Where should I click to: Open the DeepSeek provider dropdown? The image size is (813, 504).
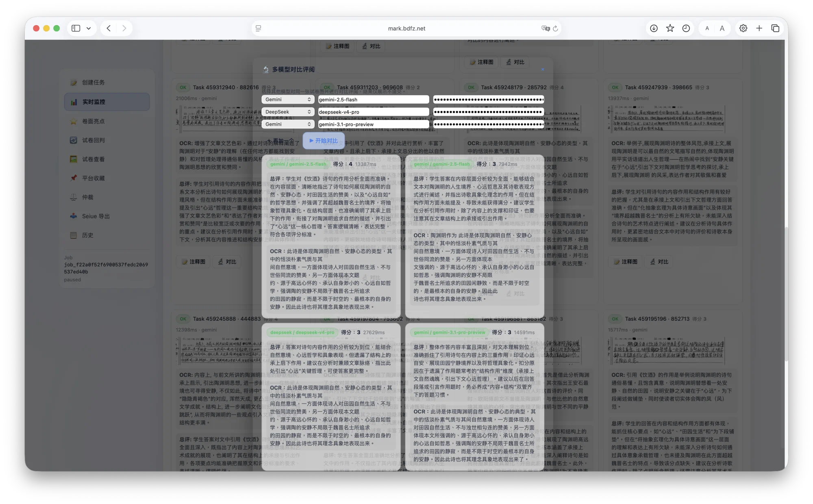point(288,111)
